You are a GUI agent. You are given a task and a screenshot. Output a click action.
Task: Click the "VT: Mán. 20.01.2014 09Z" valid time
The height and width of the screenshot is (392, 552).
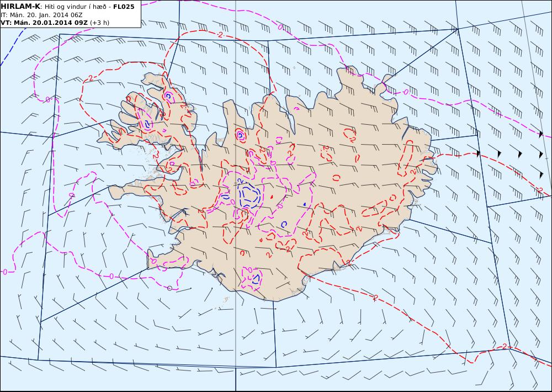pyautogui.click(x=44, y=23)
